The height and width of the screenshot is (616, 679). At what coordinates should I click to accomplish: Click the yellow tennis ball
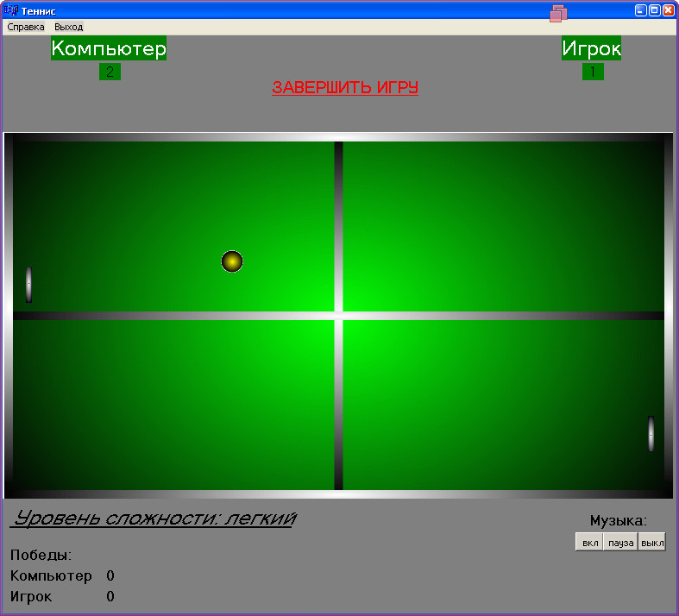232,261
